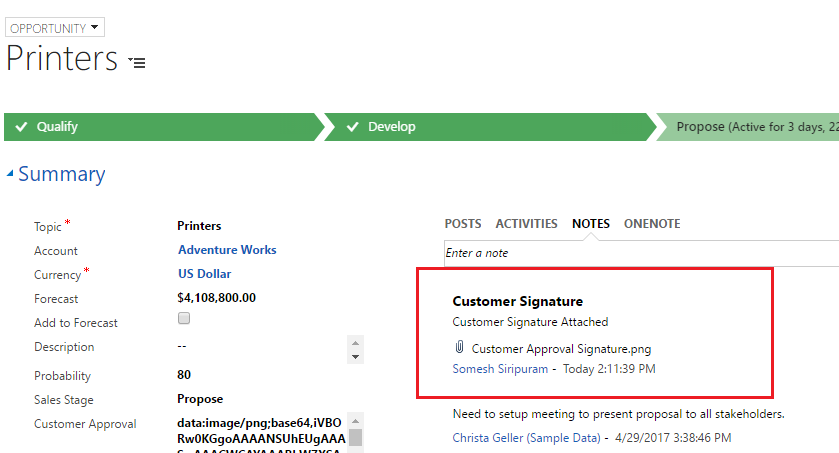Enable the Add to Forecast checkbox
Image resolution: width=839 pixels, height=453 pixels.
coord(183,319)
